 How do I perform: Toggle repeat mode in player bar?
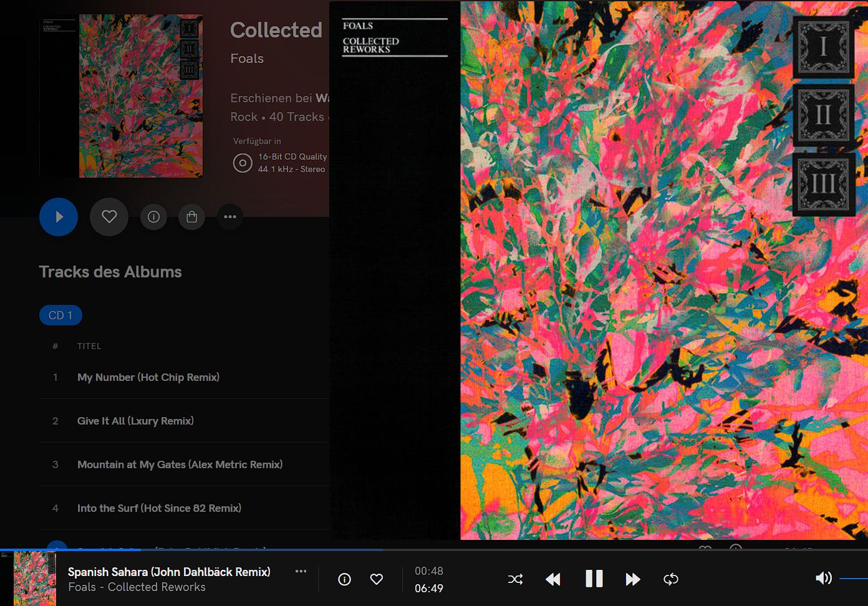tap(671, 579)
